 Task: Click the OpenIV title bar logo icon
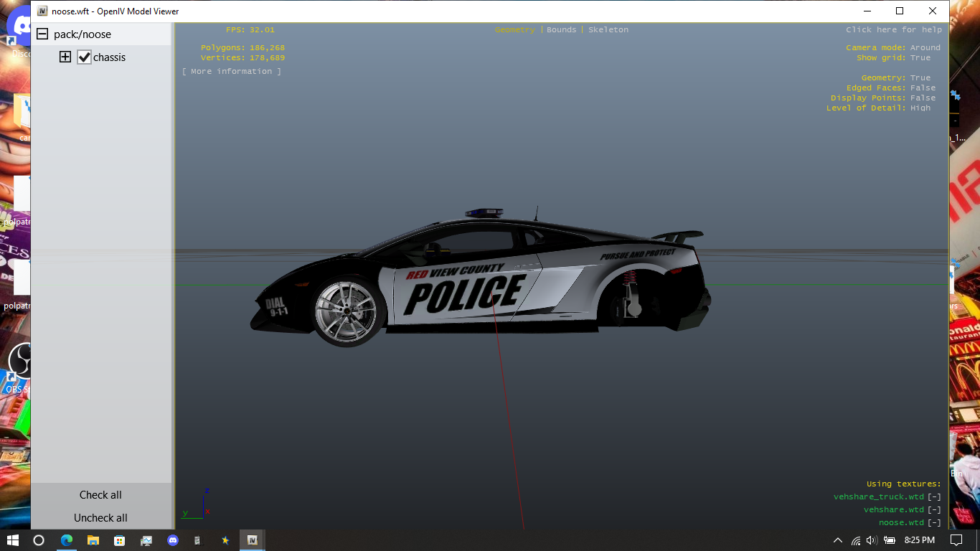coord(42,11)
